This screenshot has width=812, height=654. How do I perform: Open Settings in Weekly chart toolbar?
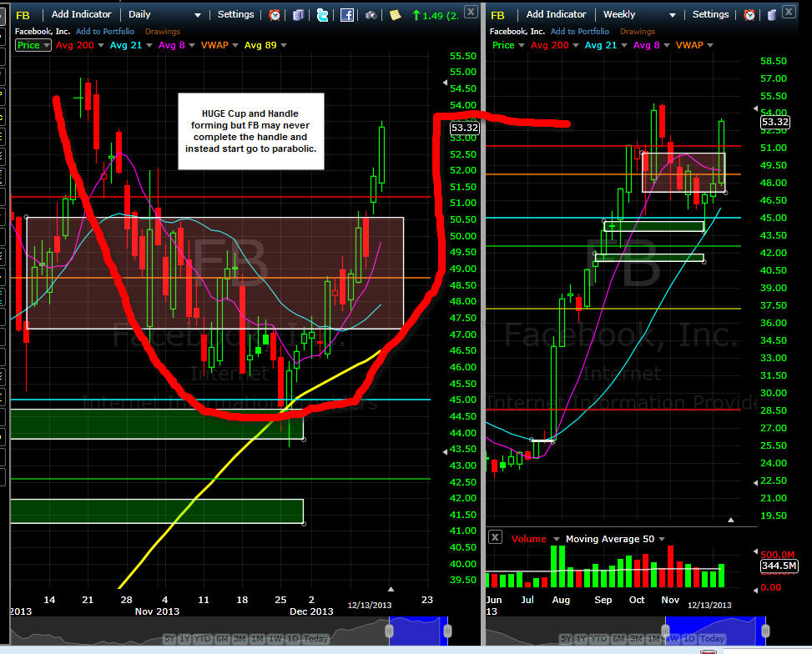coord(710,14)
